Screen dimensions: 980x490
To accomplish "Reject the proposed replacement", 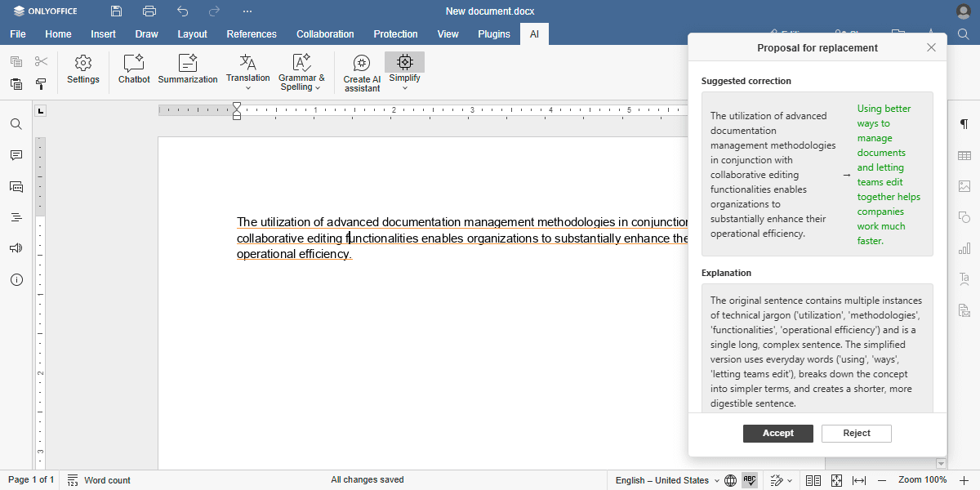I will tap(856, 434).
